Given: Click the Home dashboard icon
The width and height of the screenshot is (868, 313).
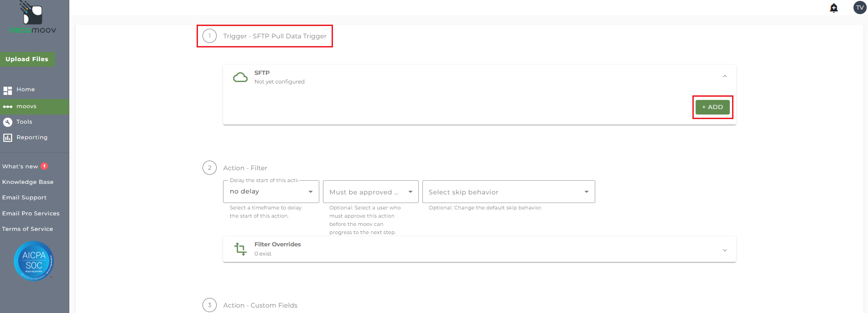Looking at the screenshot, I should [x=8, y=90].
